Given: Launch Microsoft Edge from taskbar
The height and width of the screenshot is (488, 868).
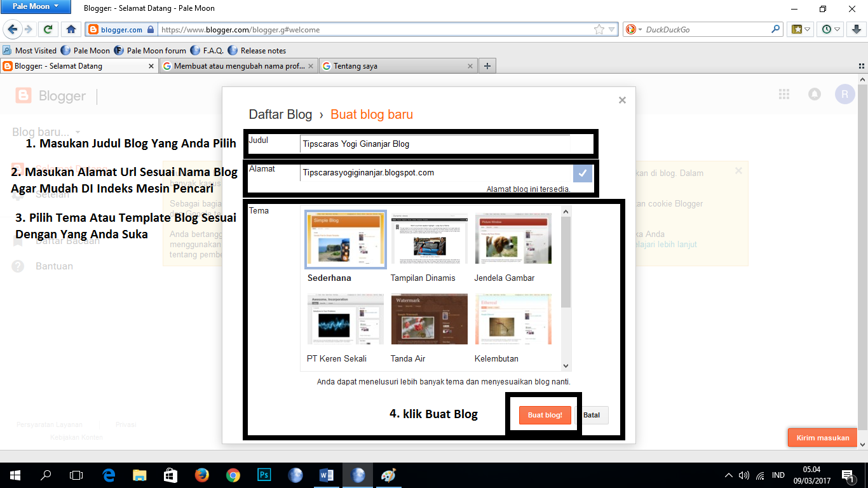Looking at the screenshot, I should pyautogui.click(x=109, y=475).
